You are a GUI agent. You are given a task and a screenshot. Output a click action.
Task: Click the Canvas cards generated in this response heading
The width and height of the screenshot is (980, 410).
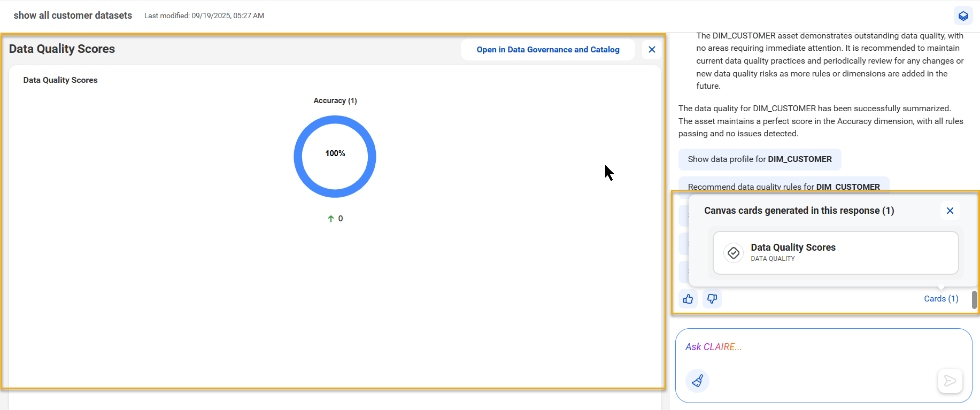[799, 211]
